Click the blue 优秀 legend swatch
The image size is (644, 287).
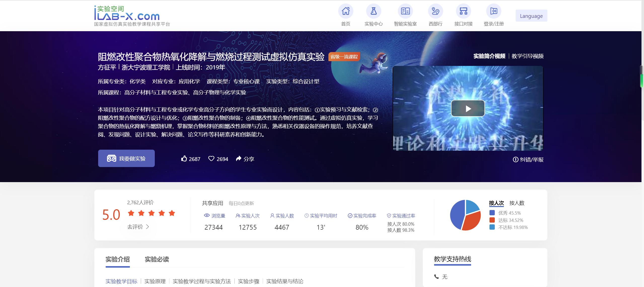pos(492,213)
